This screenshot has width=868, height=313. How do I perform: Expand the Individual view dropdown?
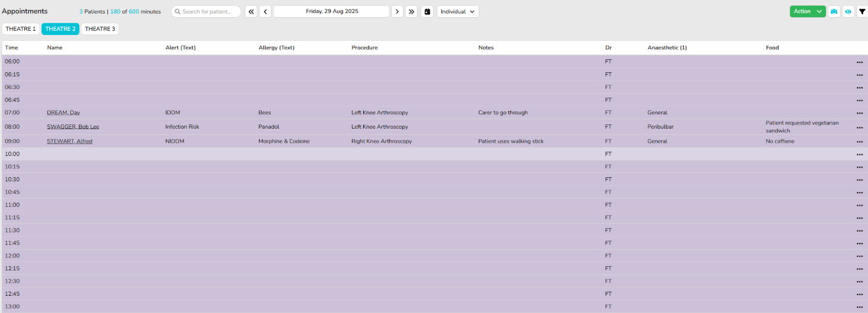(x=457, y=11)
